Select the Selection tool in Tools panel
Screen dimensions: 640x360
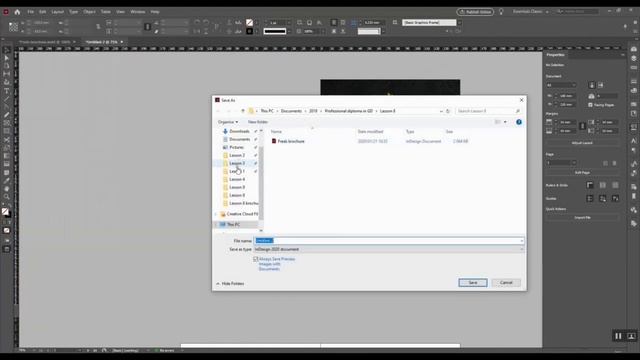point(7,51)
